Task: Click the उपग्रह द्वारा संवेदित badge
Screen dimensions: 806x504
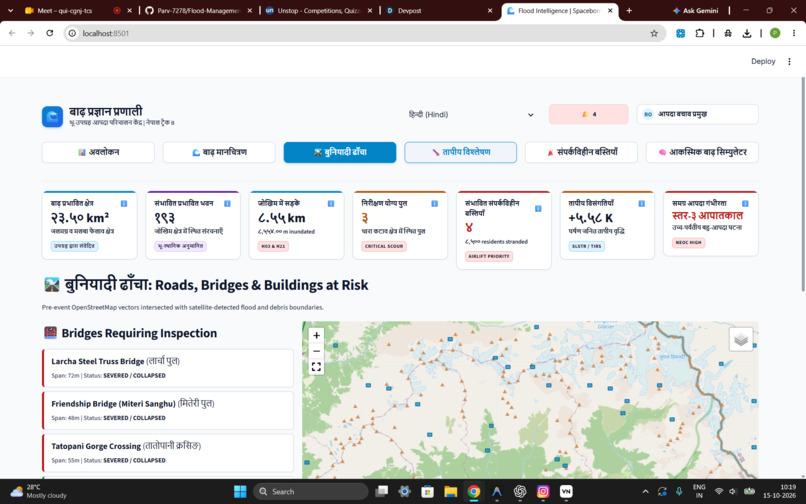Action: tap(75, 246)
